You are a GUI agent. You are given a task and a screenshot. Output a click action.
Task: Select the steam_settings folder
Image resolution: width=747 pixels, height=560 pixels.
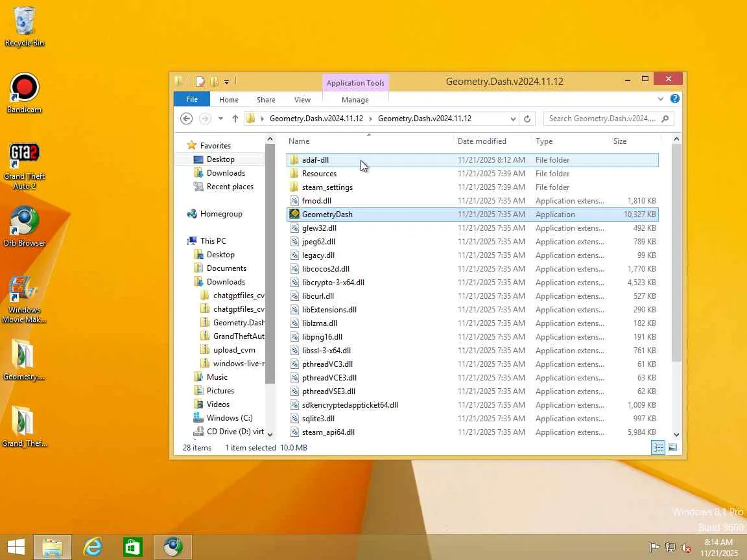472,187
